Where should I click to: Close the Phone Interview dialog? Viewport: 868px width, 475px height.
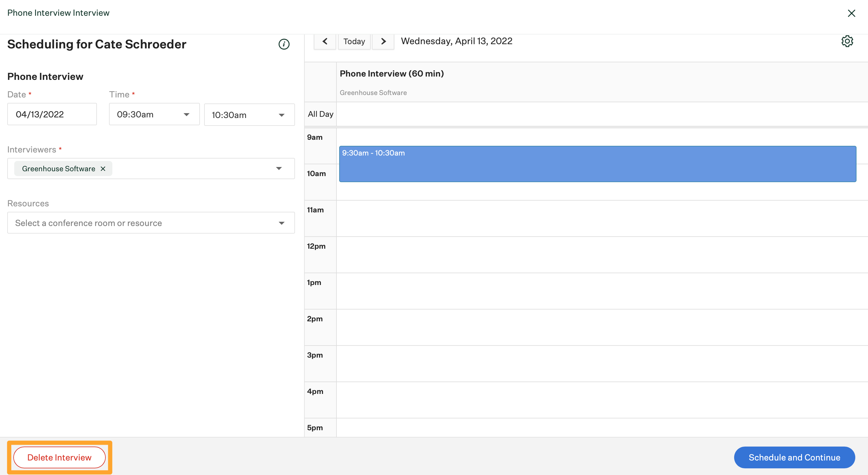pos(851,13)
